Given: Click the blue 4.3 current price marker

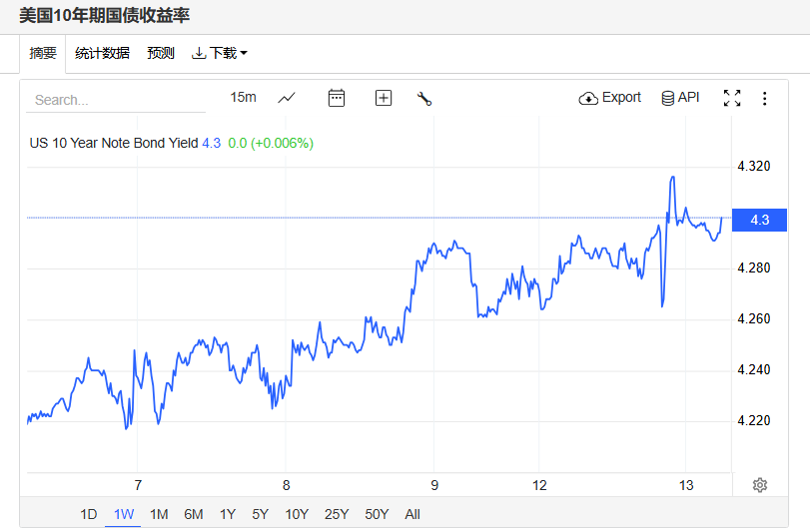Looking at the screenshot, I should click(x=759, y=220).
